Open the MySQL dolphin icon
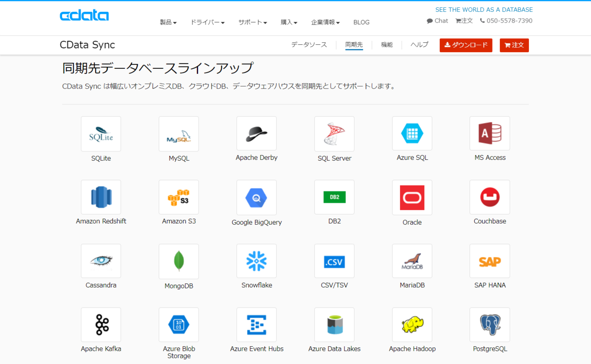This screenshot has height=364, width=591. tap(179, 134)
